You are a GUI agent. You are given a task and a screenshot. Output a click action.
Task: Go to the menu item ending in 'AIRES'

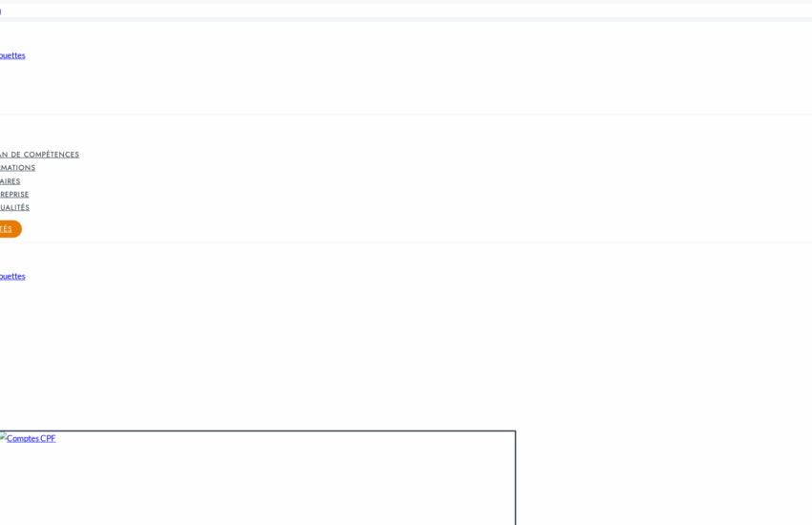coord(10,181)
